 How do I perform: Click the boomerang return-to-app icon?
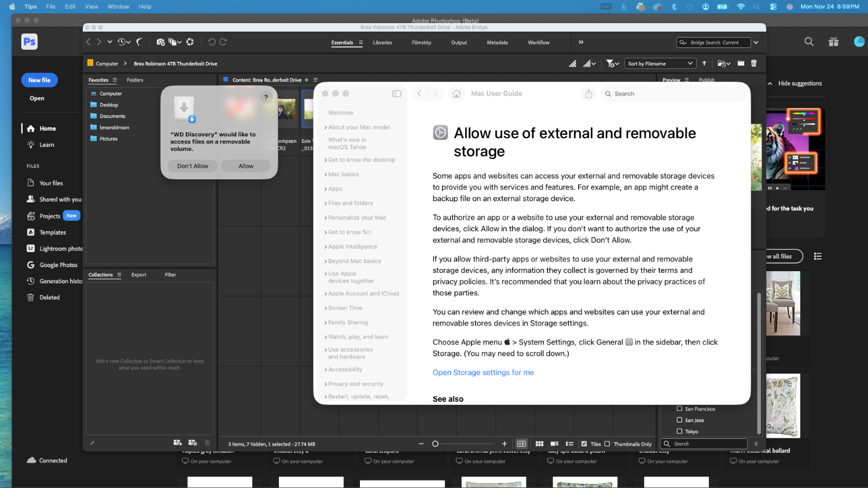click(139, 42)
